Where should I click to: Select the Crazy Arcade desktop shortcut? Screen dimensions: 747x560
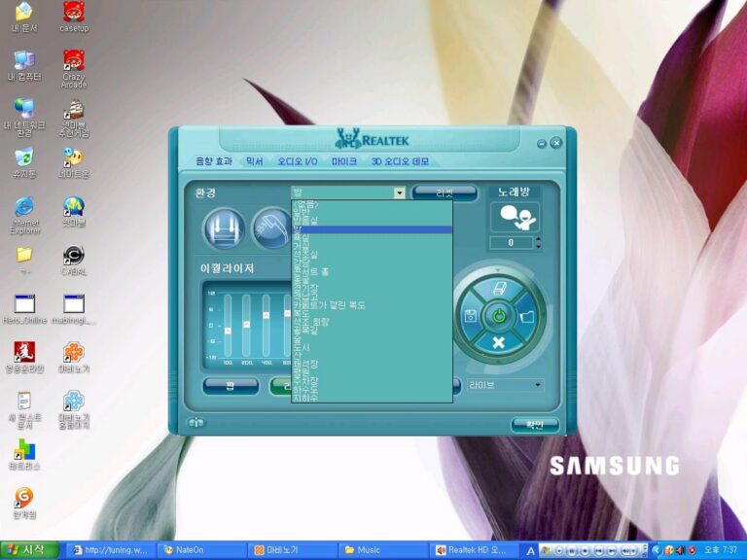pos(74,69)
